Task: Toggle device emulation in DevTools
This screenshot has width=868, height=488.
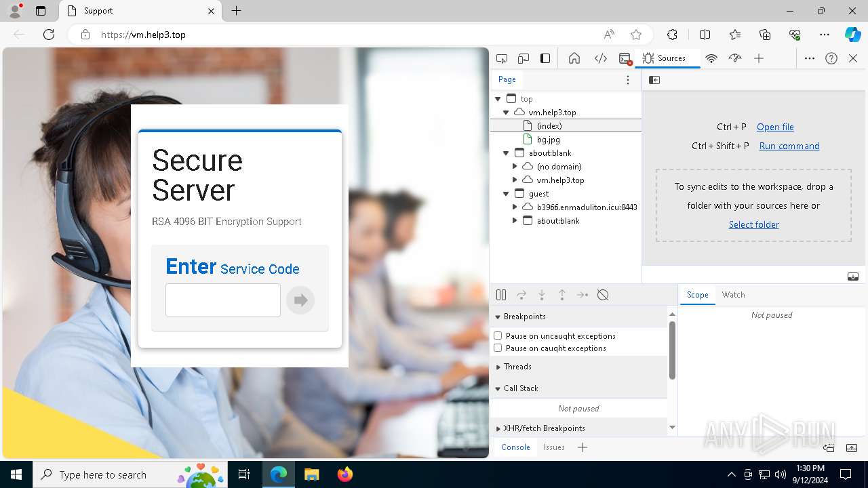Action: [x=524, y=58]
